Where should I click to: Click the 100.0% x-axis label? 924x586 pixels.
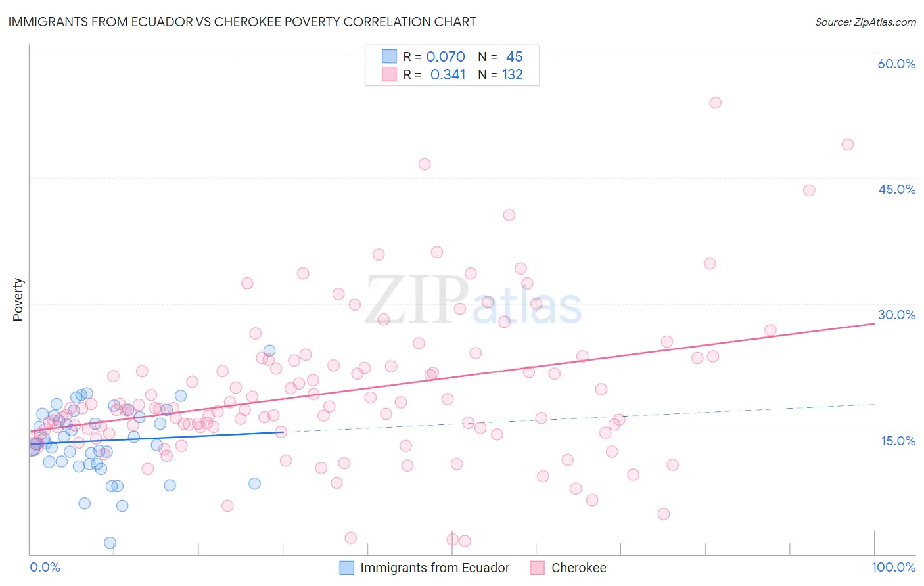point(894,567)
